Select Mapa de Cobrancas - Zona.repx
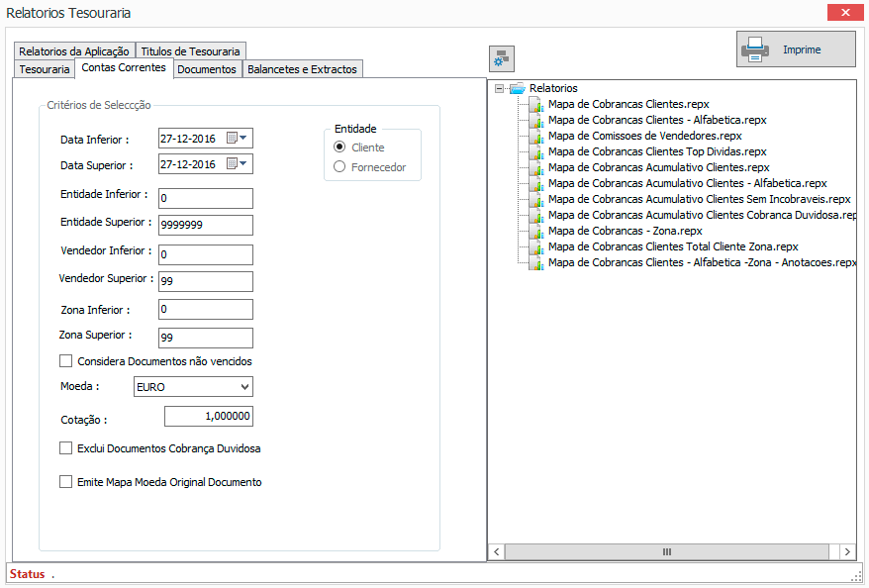 [x=626, y=231]
